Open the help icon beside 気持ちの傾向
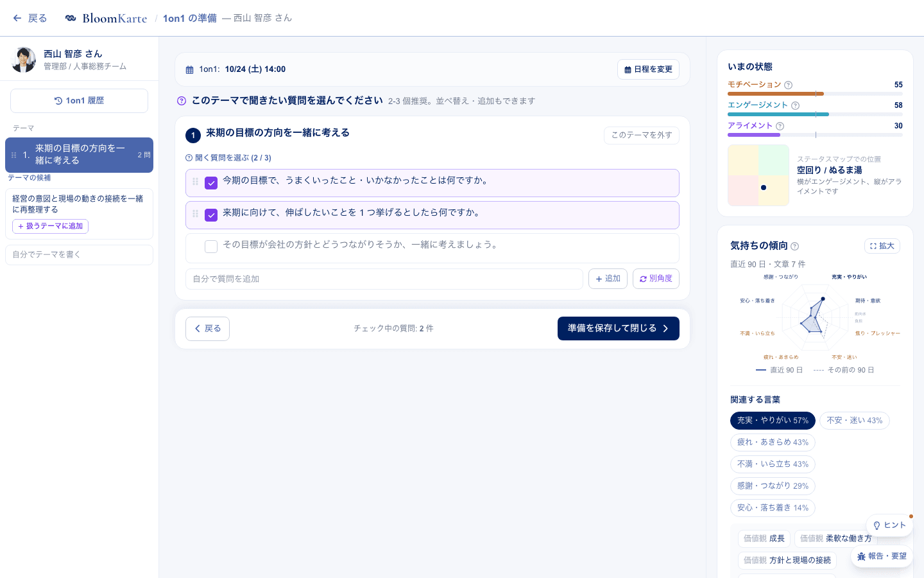 795,246
